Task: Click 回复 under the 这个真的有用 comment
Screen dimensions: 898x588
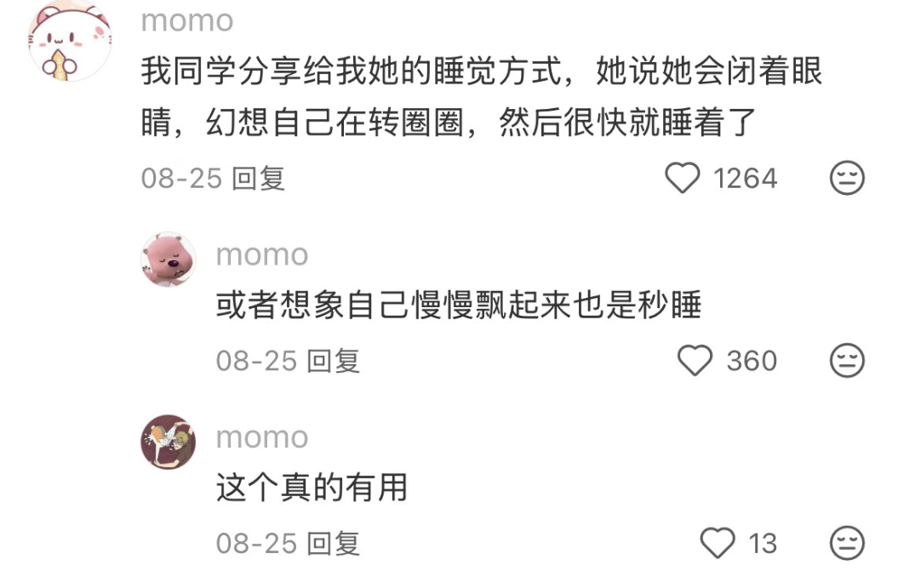Action: (334, 544)
